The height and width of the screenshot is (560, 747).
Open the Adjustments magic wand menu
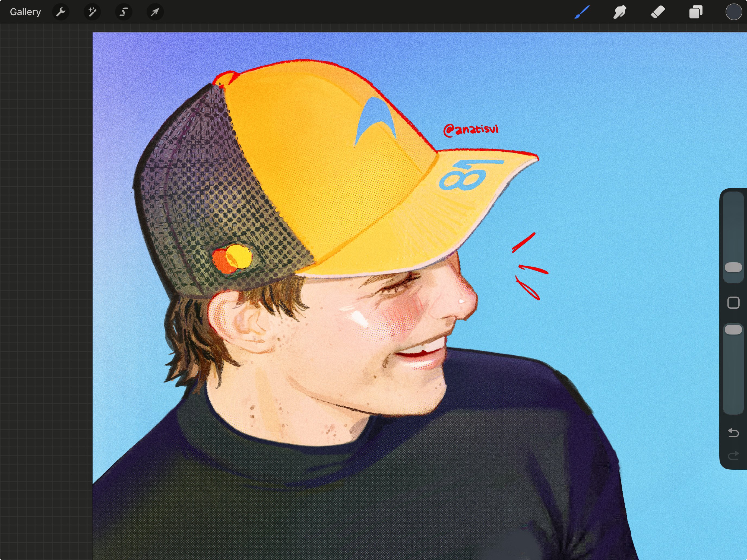coord(92,12)
